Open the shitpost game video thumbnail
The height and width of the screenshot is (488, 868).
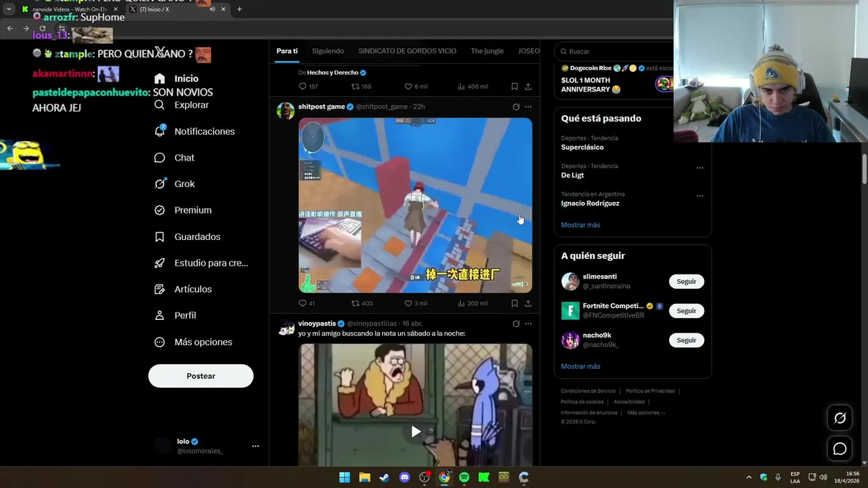pos(415,205)
